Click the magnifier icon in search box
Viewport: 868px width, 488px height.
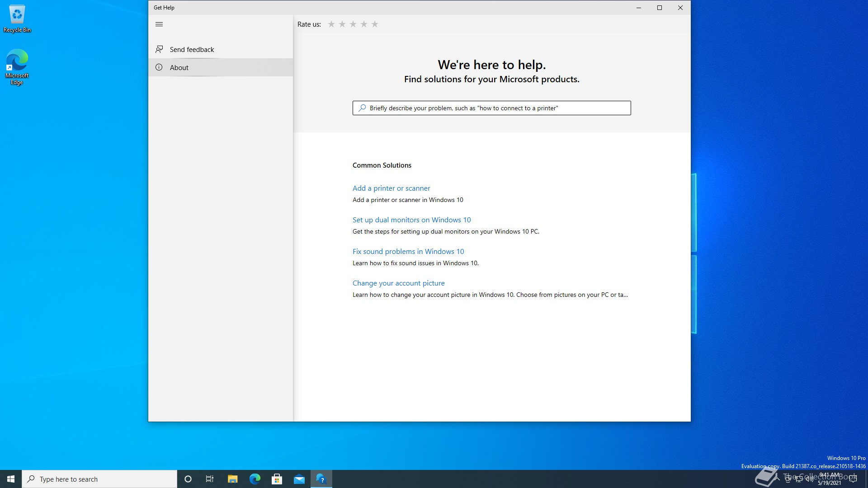click(362, 108)
